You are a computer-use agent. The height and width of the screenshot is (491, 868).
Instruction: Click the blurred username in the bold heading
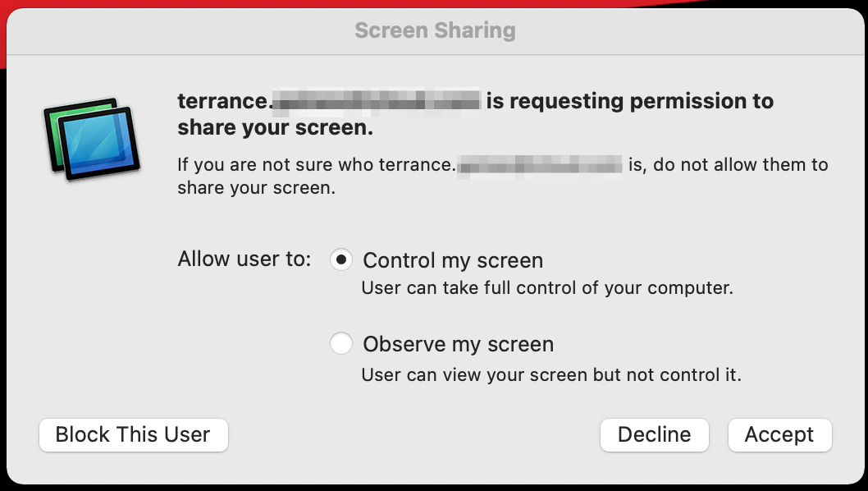[x=377, y=102]
